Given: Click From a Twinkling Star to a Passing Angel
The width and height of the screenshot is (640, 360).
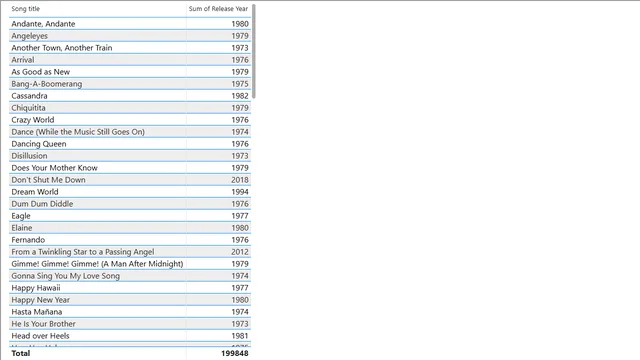Looking at the screenshot, I should (x=83, y=252).
